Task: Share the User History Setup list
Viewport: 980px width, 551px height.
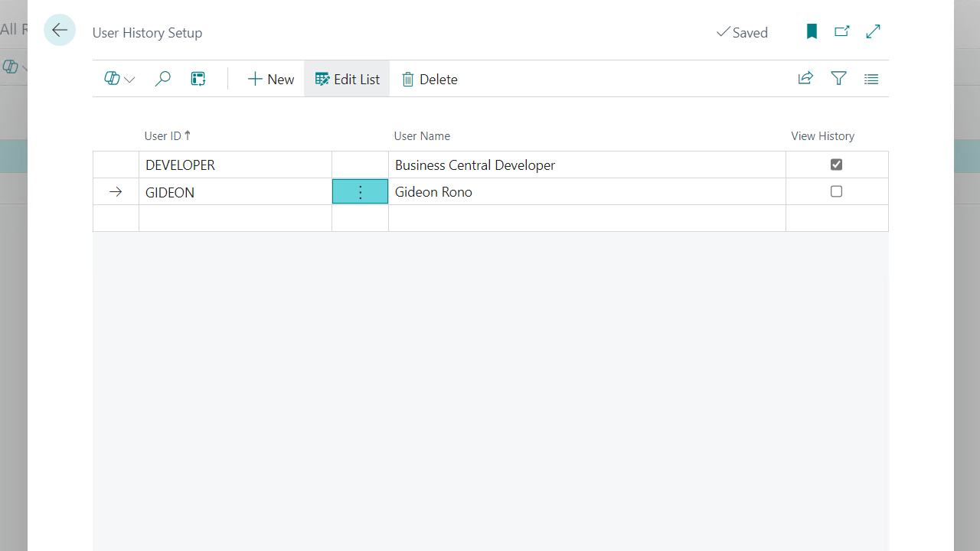Action: (x=805, y=78)
